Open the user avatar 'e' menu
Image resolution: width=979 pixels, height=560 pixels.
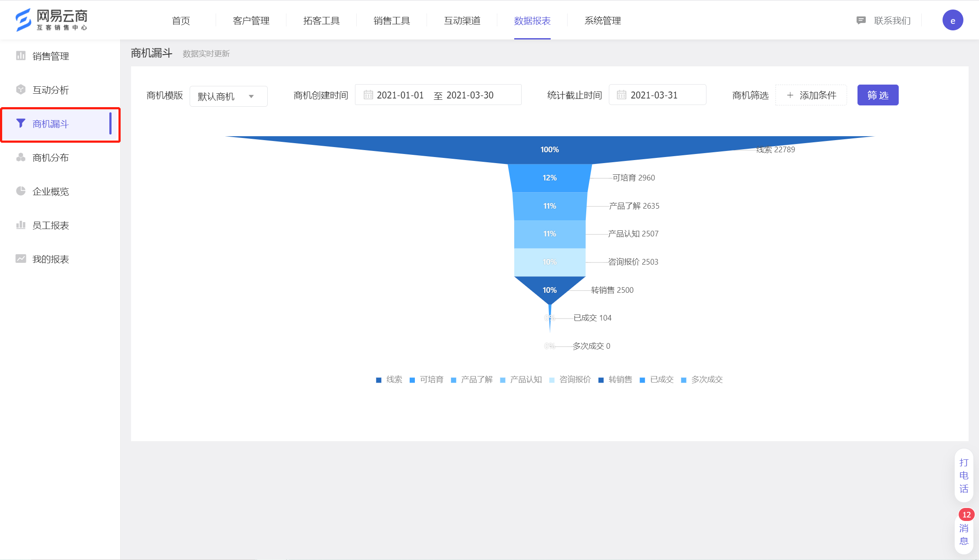coord(953,20)
